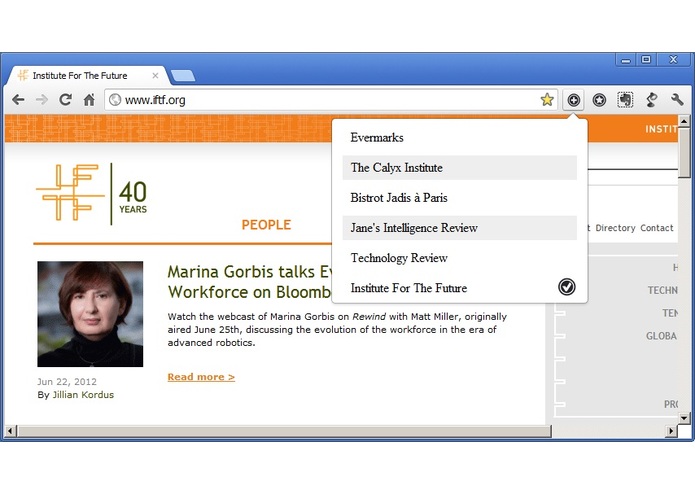The height and width of the screenshot is (494, 695).
Task: Click the circled star extension icon
Action: coord(599,100)
